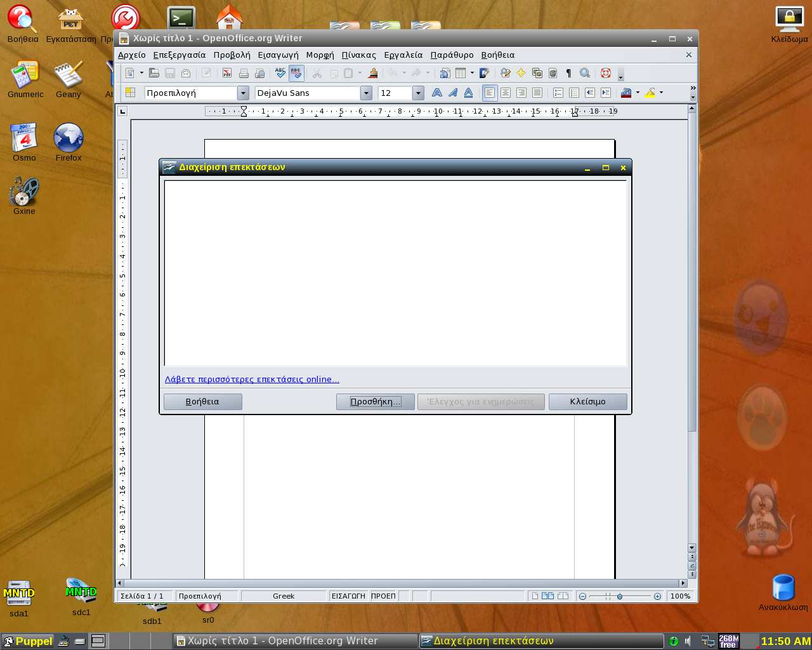The height and width of the screenshot is (650, 812).
Task: Open Find and Replace icon
Action: click(x=506, y=73)
